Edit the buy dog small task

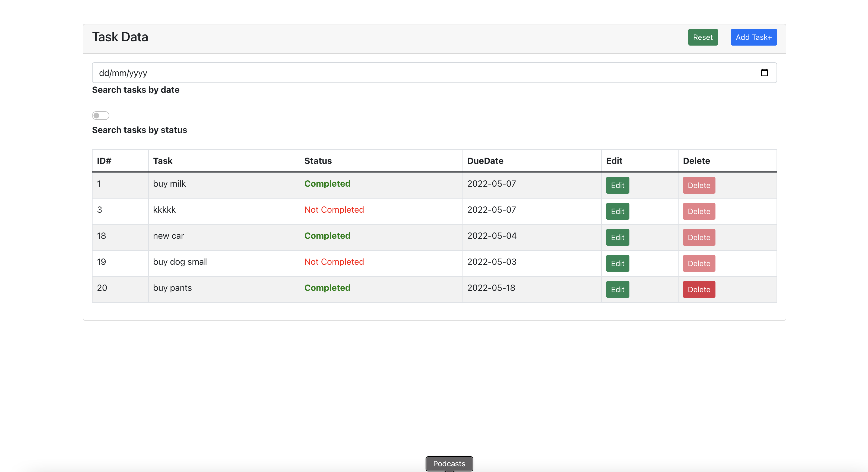(617, 263)
